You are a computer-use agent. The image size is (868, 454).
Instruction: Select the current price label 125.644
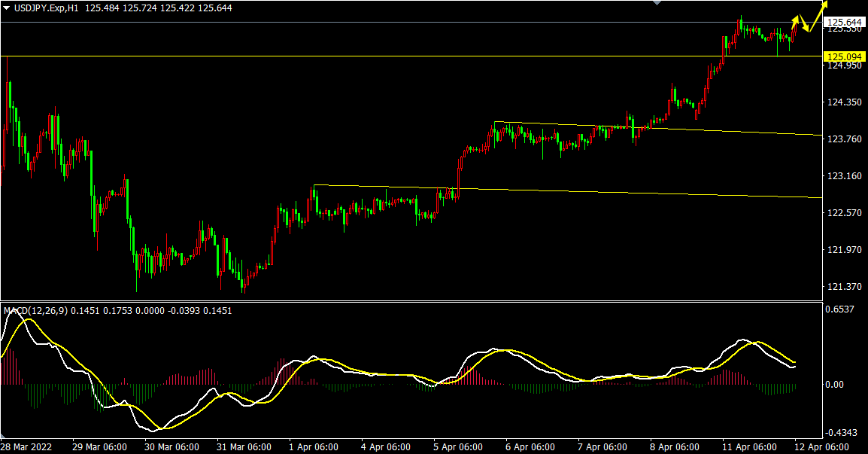844,23
